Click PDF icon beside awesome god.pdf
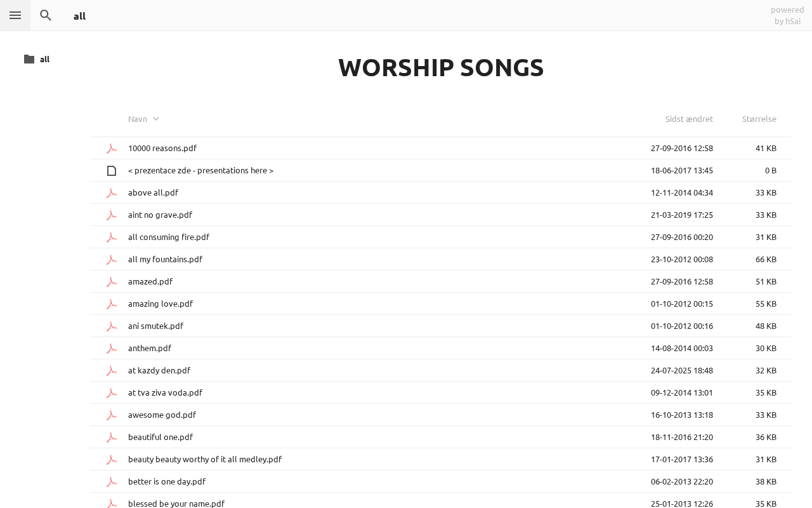 pyautogui.click(x=112, y=415)
